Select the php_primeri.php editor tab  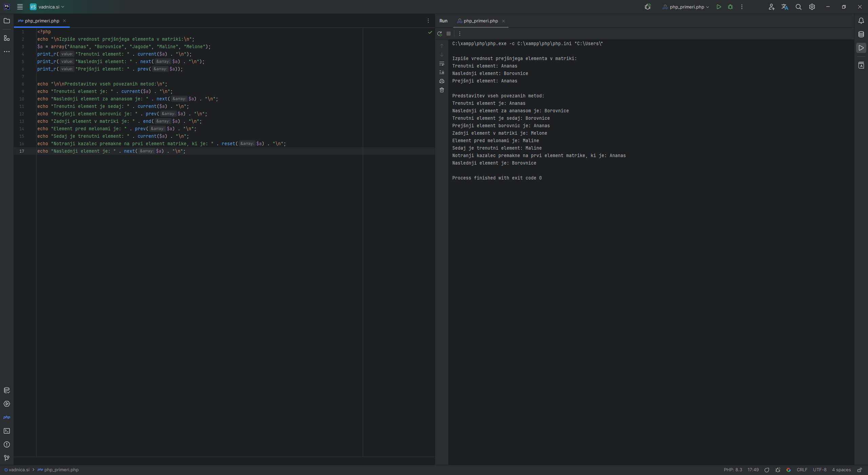pos(42,21)
